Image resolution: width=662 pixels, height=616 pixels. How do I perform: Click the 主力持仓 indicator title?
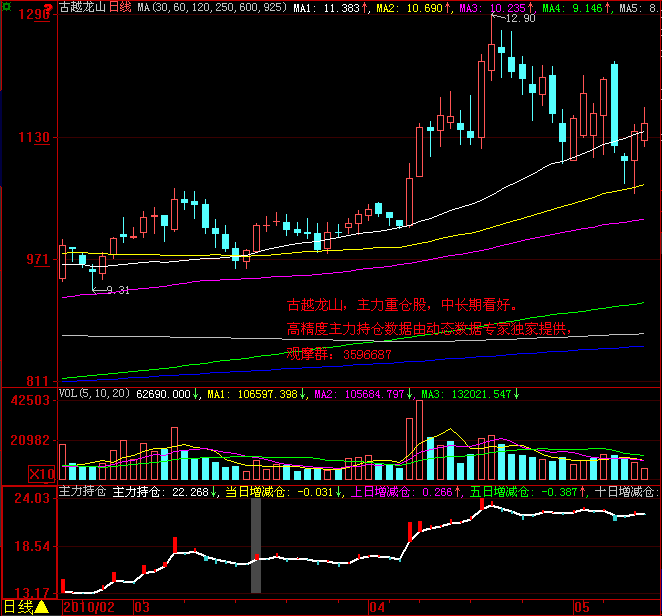82,491
